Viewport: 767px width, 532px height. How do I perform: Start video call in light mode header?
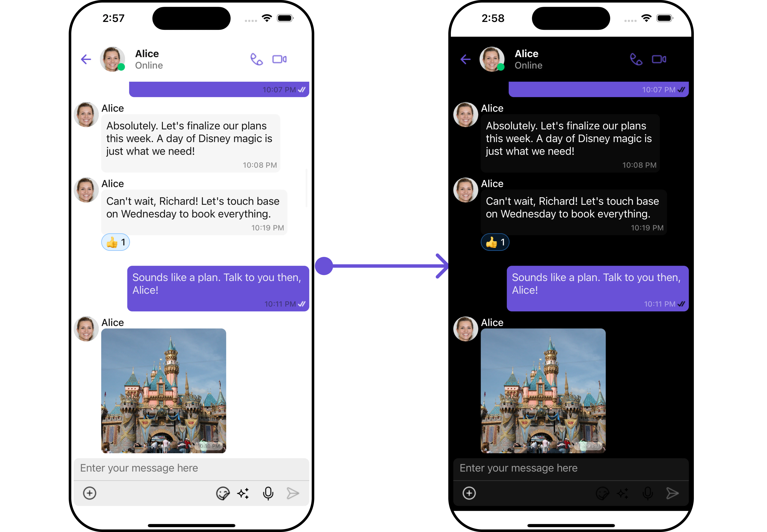(x=279, y=59)
